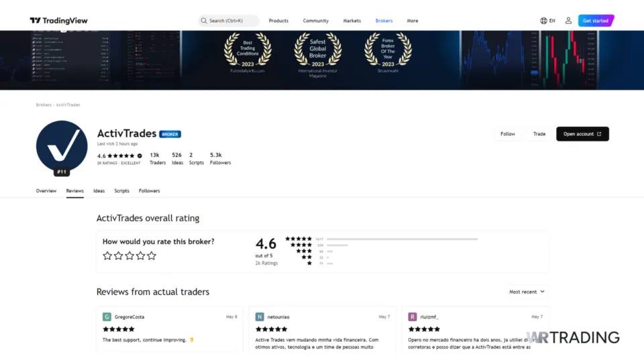Click GregoreCosta's green avatar icon
This screenshot has width=644, height=362.
107,316
